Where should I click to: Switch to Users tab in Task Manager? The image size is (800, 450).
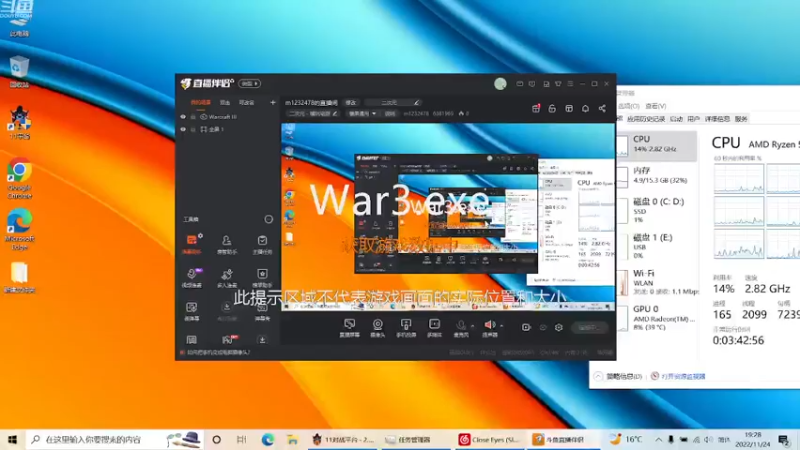pyautogui.click(x=693, y=119)
